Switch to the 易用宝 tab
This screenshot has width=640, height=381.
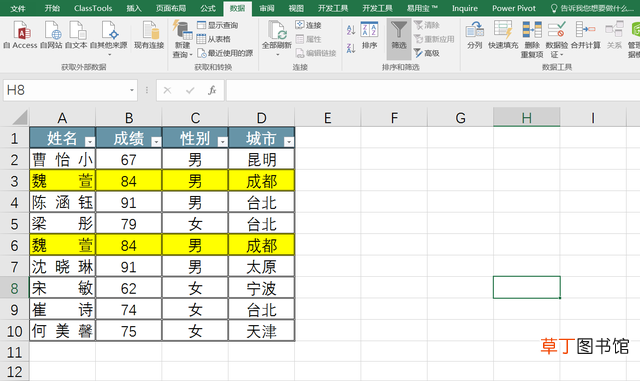[422, 8]
